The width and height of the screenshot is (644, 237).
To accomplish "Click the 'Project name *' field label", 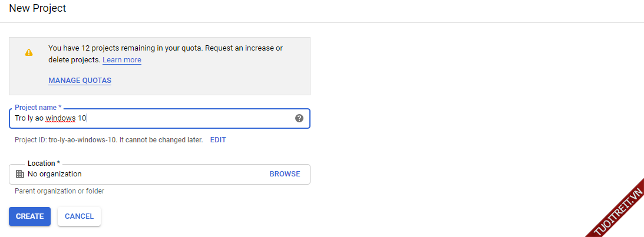I will (x=38, y=108).
